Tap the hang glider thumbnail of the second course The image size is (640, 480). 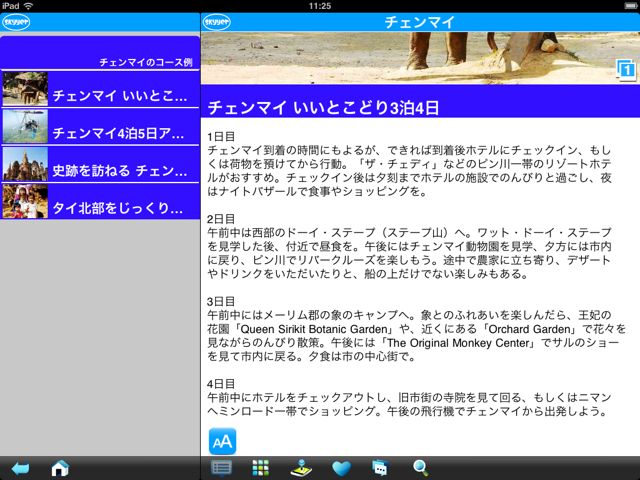coord(25,126)
